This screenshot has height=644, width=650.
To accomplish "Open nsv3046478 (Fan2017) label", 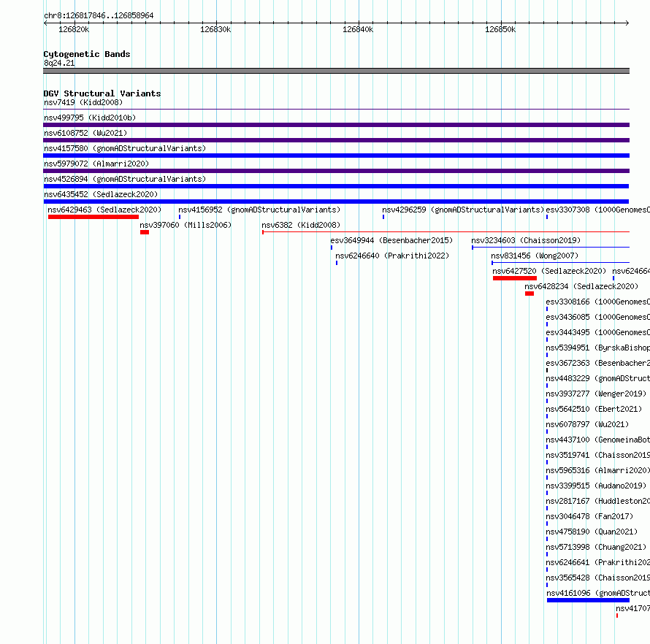I will 589,516.
